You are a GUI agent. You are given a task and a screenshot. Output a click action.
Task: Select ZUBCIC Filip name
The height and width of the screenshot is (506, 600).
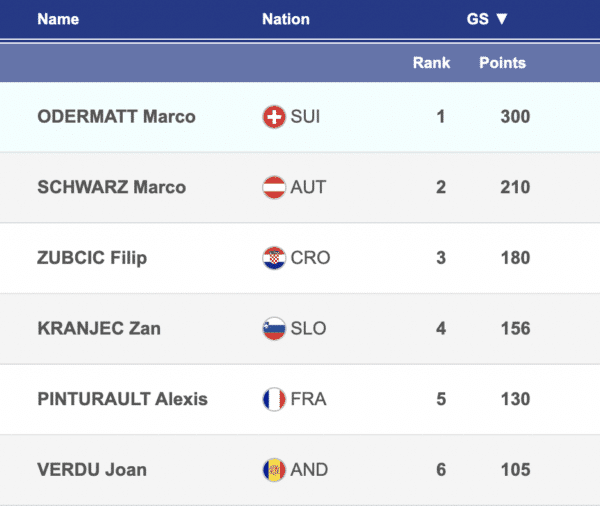(92, 258)
